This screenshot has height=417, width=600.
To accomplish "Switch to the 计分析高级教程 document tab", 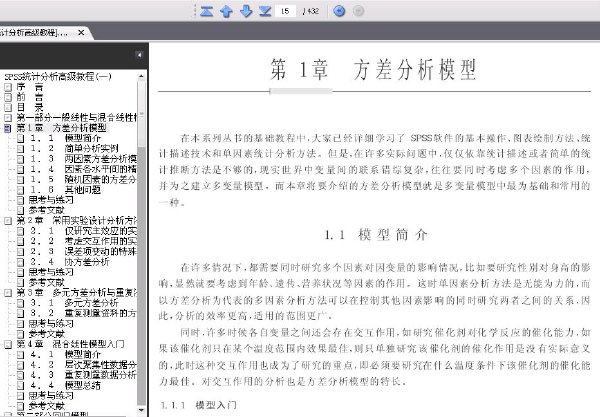I will pyautogui.click(x=34, y=33).
